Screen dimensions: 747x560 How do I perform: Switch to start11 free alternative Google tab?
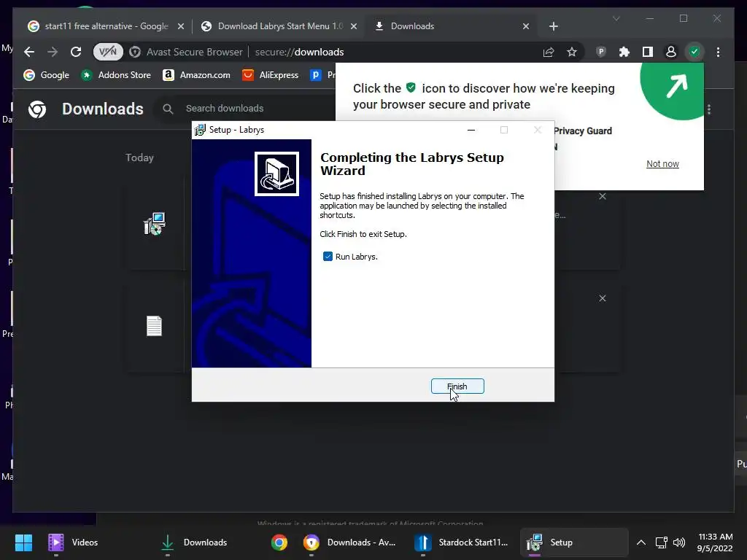point(99,26)
